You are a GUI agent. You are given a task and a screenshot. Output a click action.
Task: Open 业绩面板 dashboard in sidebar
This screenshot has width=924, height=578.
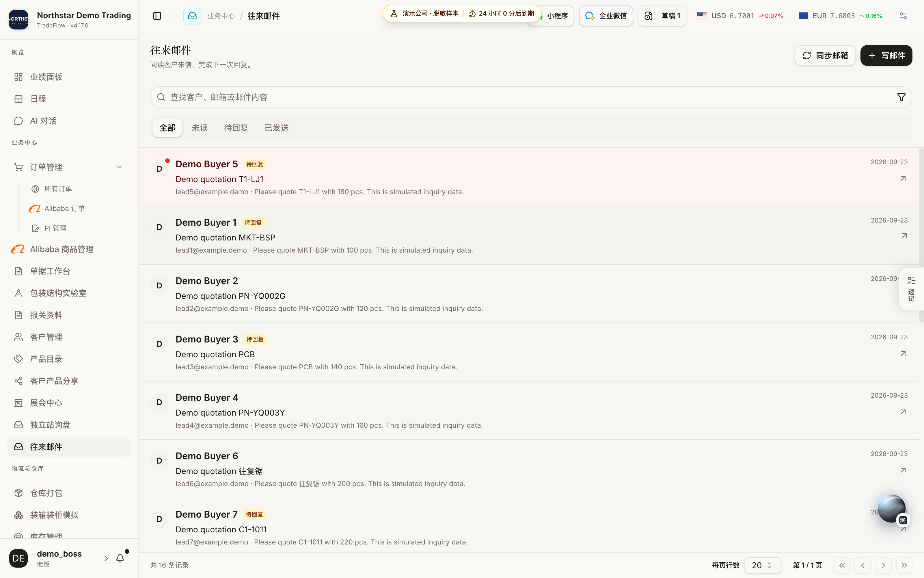point(69,77)
